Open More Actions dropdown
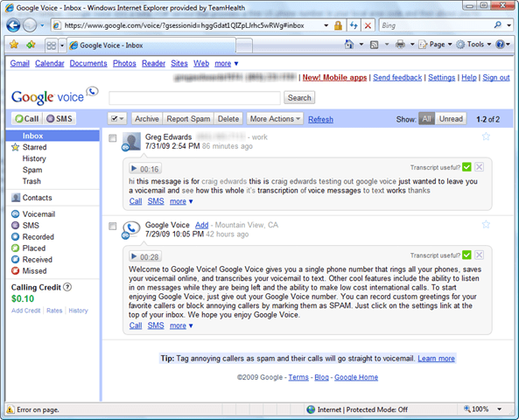This screenshot has height=420, width=519. tap(275, 118)
